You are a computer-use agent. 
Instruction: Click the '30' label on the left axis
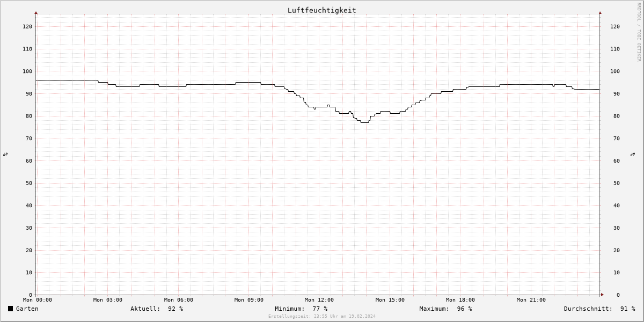coord(29,228)
